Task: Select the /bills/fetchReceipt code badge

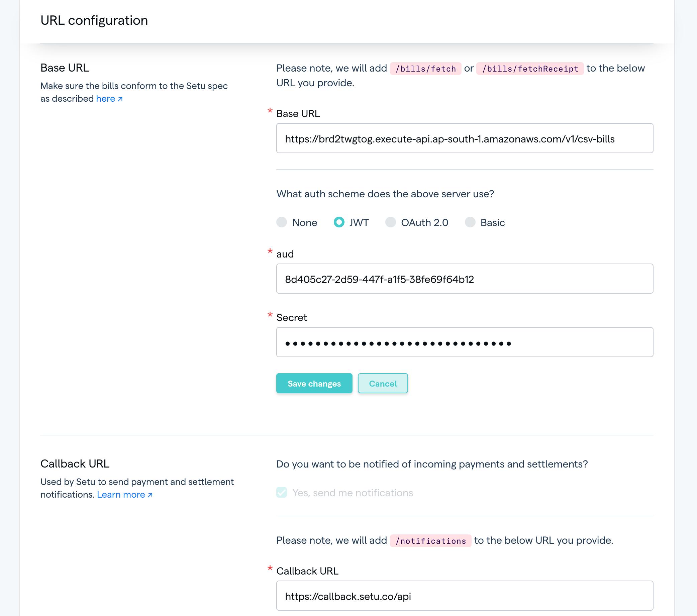Action: click(x=529, y=68)
